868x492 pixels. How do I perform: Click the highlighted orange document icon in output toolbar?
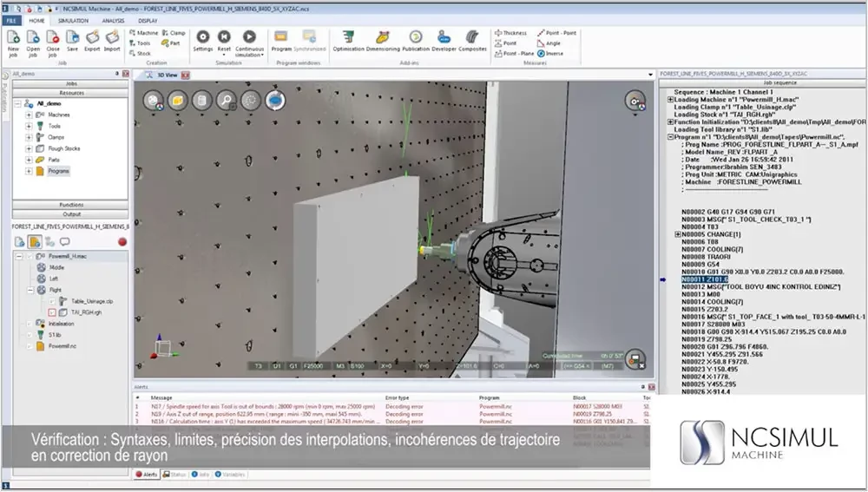(x=35, y=242)
